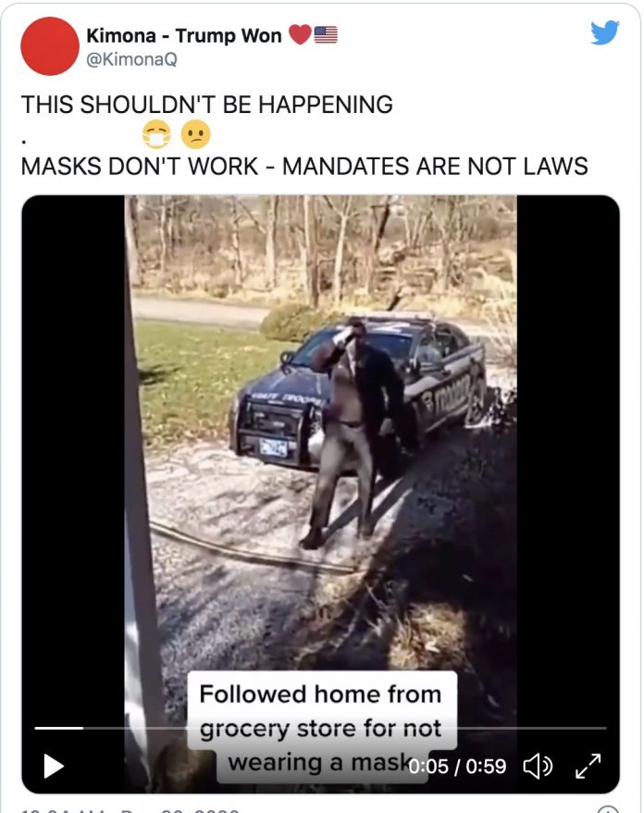The width and height of the screenshot is (644, 813).
Task: Click the 0:05 / 0:59 time display
Action: (x=457, y=766)
